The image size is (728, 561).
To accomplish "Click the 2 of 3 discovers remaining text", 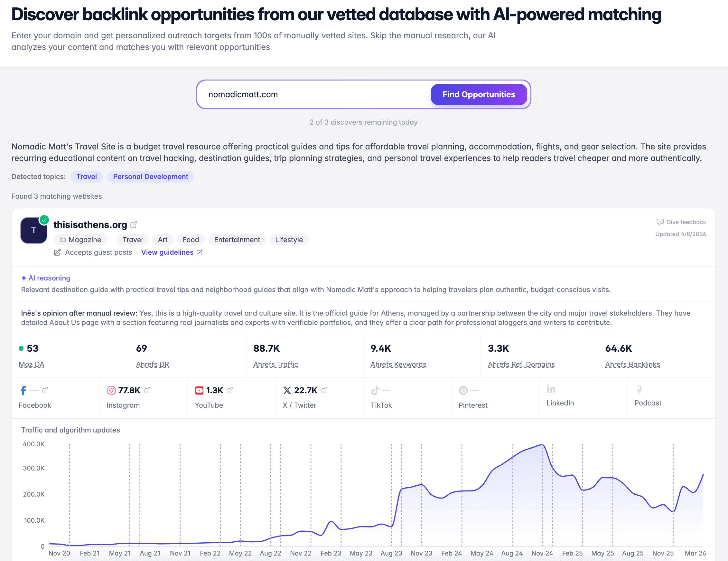I will point(364,122).
